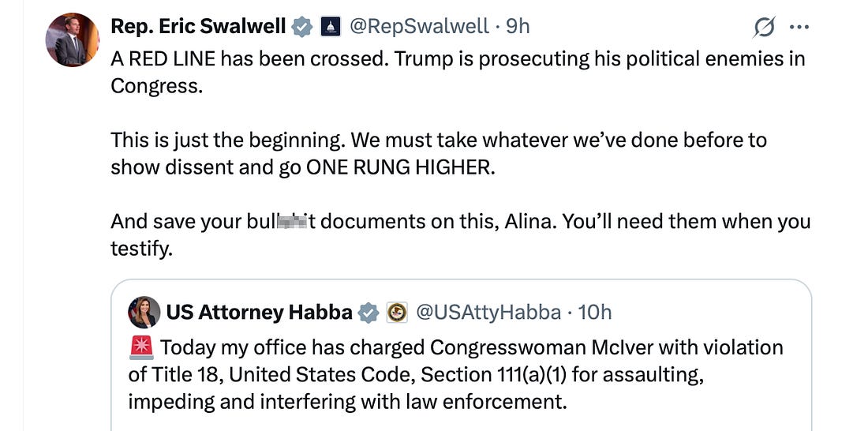Open the quoted post about Congresswoman McIver
Viewport: 868px width, 431px height.
tap(460, 375)
